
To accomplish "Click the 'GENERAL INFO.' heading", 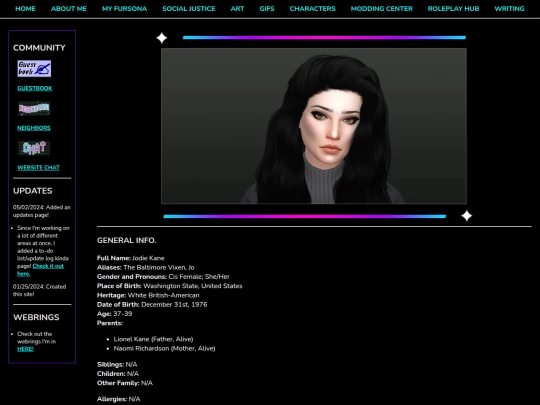I will (126, 240).
